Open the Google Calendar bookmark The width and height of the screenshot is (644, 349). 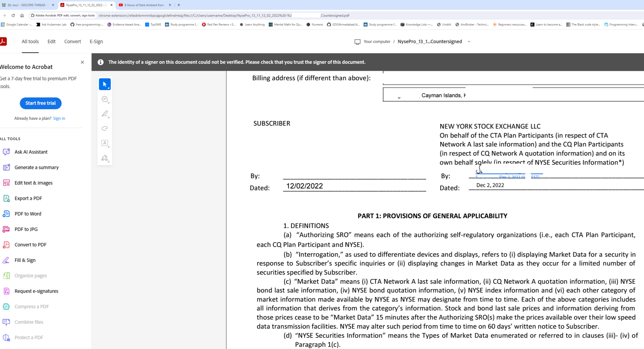[17, 25]
